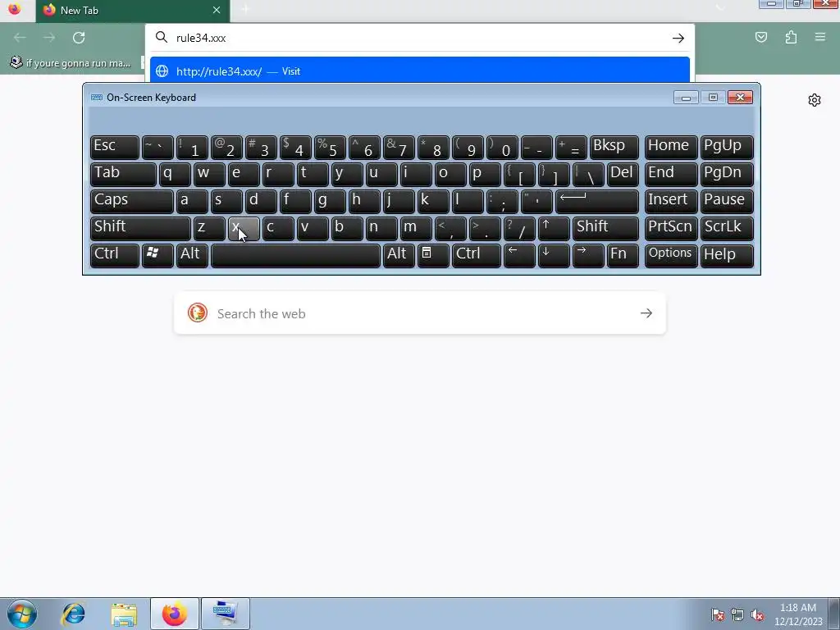
Task: Toggle the left Ctrl key
Action: (115, 255)
